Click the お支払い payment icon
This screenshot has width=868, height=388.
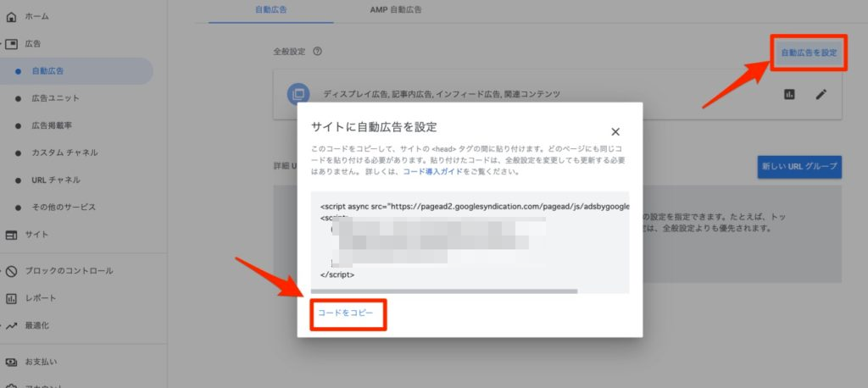[11, 362]
